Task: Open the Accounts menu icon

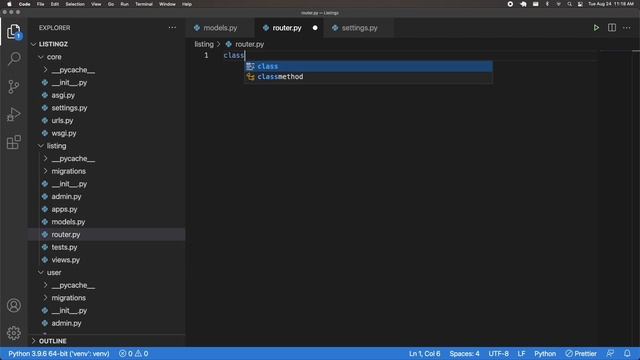Action: [x=14, y=305]
